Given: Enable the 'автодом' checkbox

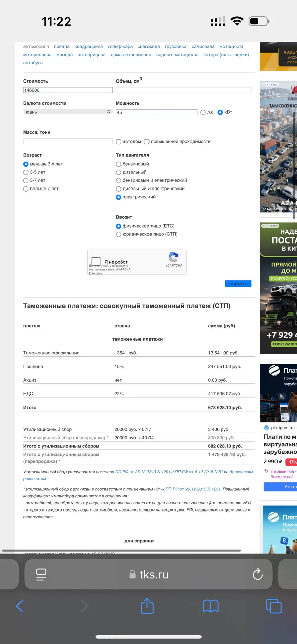Looking at the screenshot, I should pyautogui.click(x=119, y=142).
